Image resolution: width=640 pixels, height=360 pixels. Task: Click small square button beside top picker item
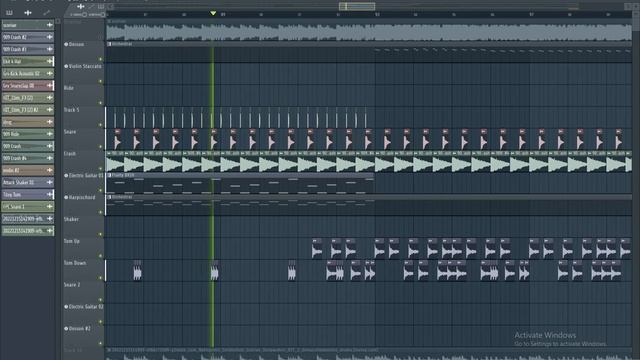58,21
